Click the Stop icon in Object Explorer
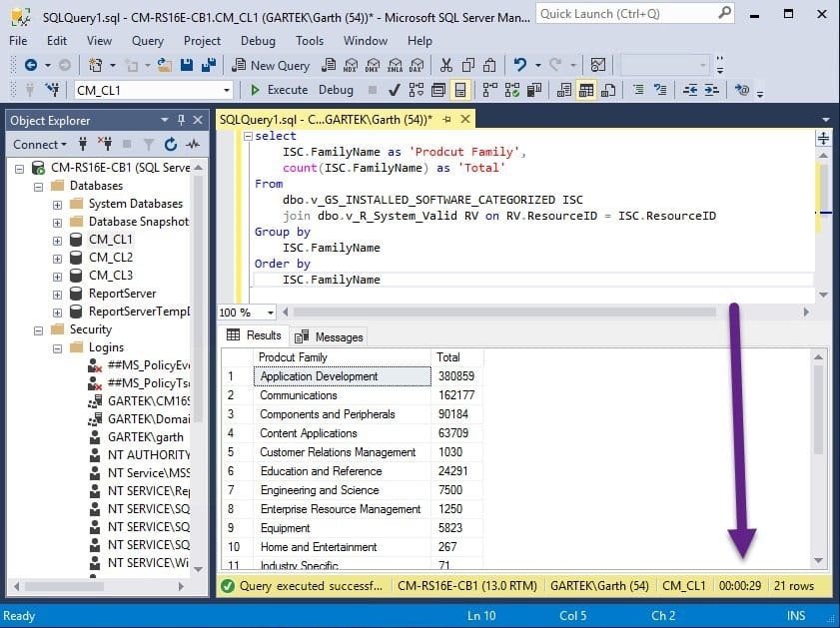840x628 pixels. (127, 144)
